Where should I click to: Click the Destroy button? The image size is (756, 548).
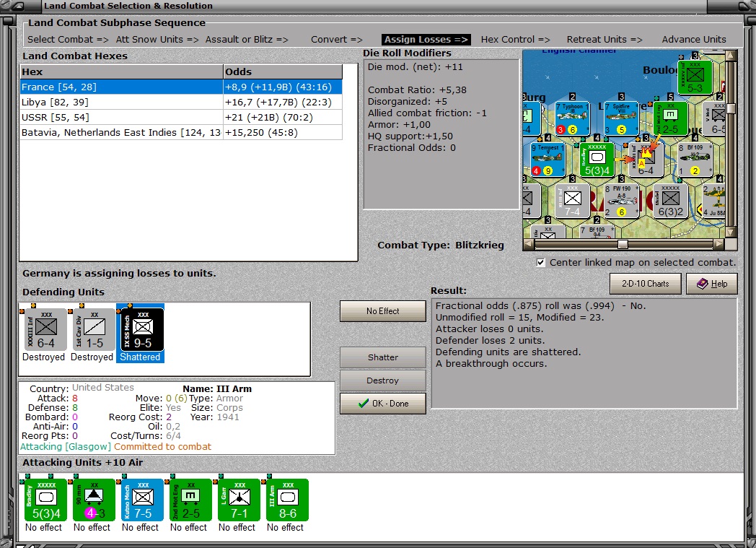click(383, 380)
